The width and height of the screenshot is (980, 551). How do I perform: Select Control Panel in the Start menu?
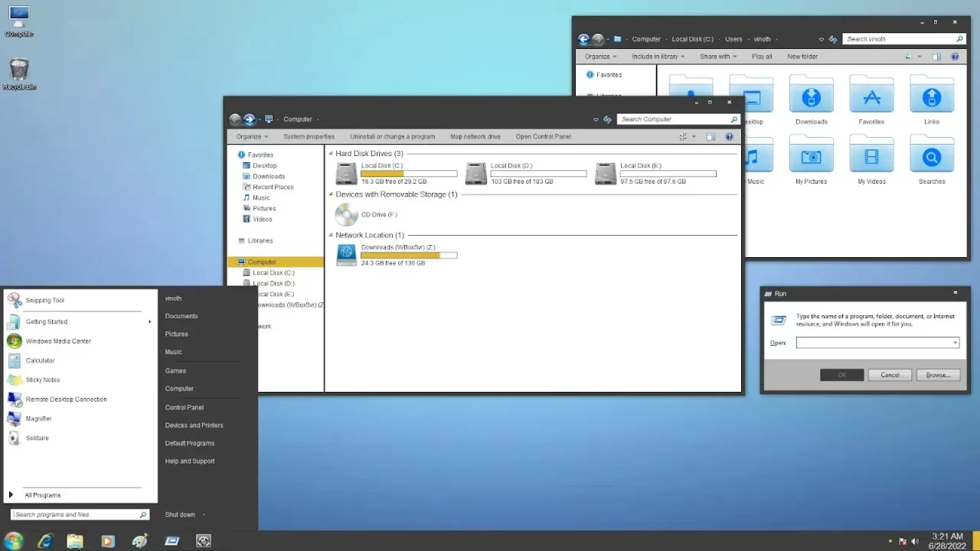[x=185, y=407]
